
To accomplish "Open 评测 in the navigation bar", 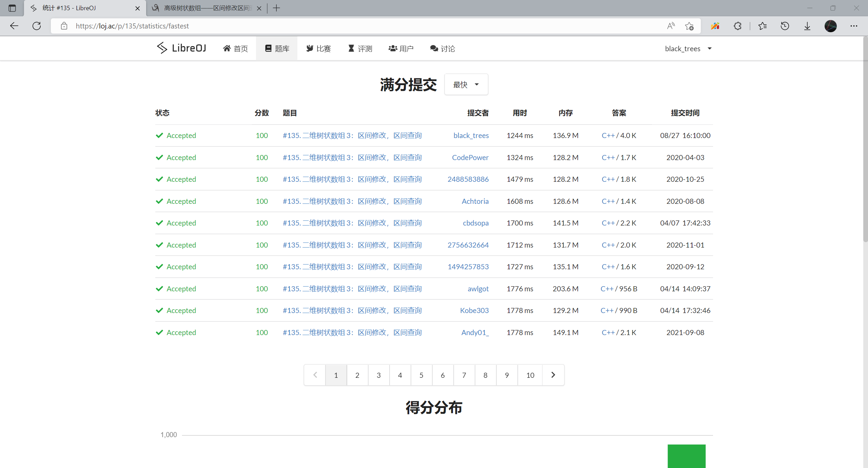I will pyautogui.click(x=360, y=48).
